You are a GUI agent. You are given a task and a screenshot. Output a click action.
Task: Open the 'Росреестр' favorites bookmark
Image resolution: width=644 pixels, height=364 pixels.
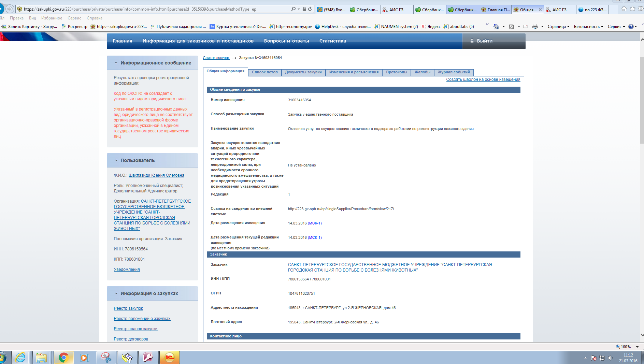[74, 27]
